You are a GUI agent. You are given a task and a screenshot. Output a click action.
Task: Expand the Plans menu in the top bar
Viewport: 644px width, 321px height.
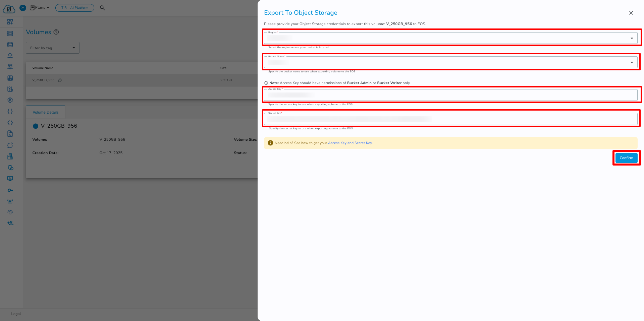pos(40,7)
